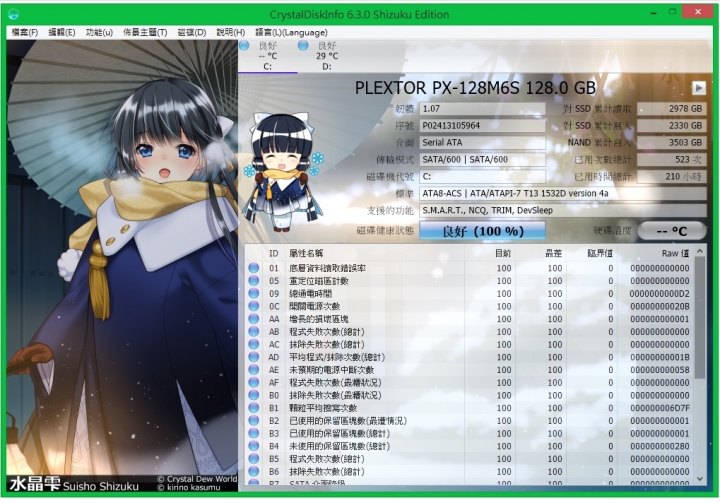Screen dimensions: 720x503
Task: Select the D: drive tab at 29 °C
Action: (327, 56)
